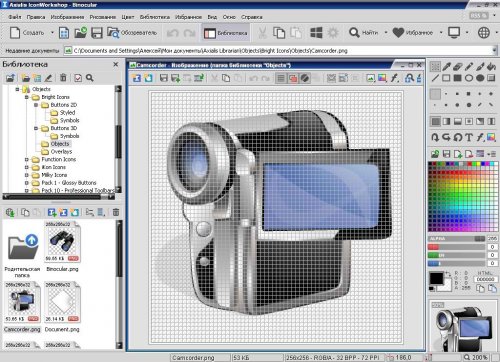
Task: Open the recent documents path dropdown
Action: click(x=494, y=51)
